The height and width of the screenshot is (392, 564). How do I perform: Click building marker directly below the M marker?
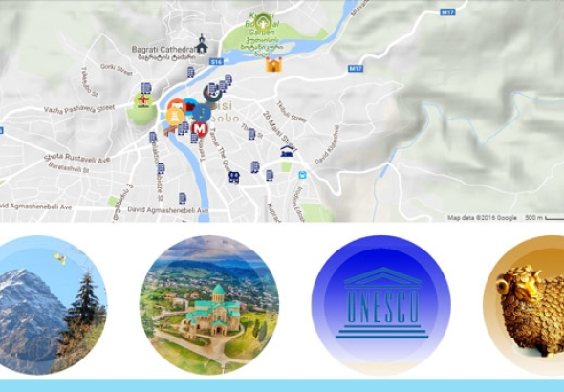(194, 138)
